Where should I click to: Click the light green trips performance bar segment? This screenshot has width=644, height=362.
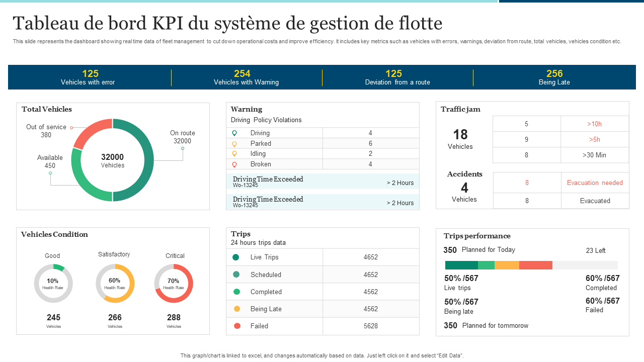[486, 265]
